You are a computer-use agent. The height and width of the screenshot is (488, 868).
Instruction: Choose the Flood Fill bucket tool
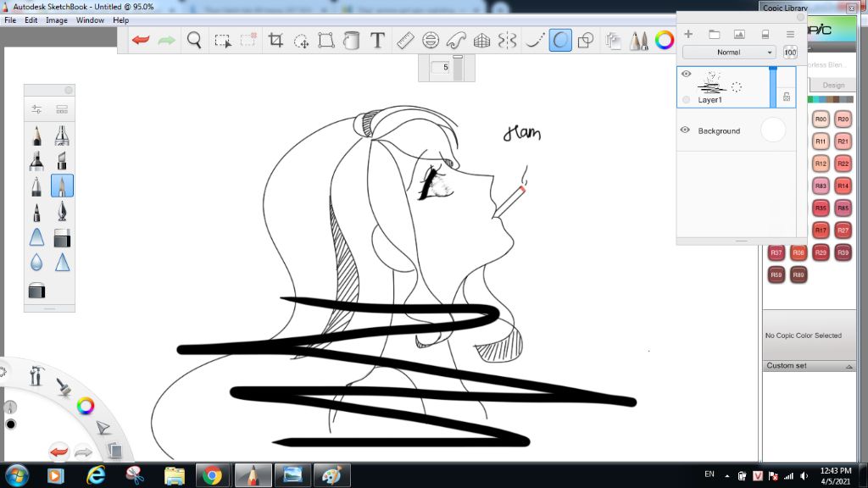[352, 40]
